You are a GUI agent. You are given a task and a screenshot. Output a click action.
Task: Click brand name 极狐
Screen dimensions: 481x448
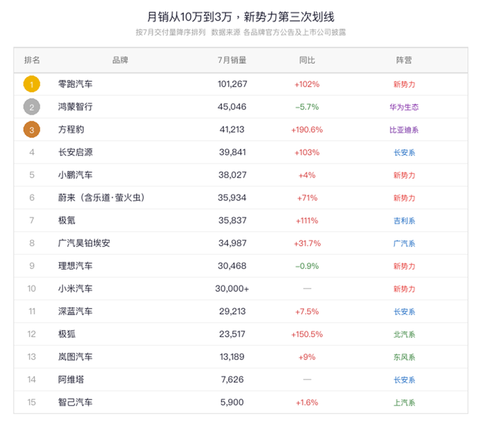pos(67,334)
